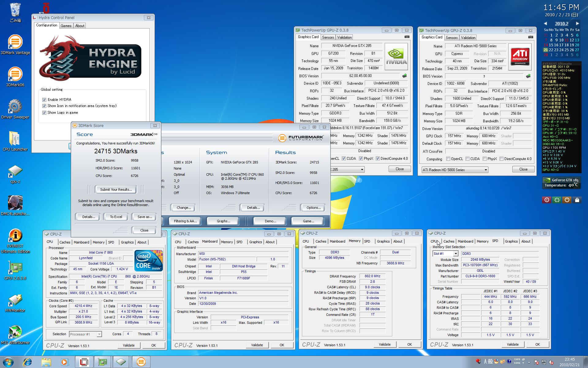Click Filtering & AA... button
Screen dimensions: 588x368
pos(185,221)
